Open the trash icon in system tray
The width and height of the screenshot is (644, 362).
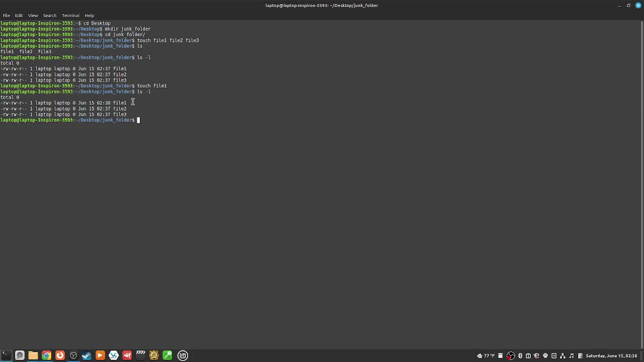pyautogui.click(x=501, y=356)
